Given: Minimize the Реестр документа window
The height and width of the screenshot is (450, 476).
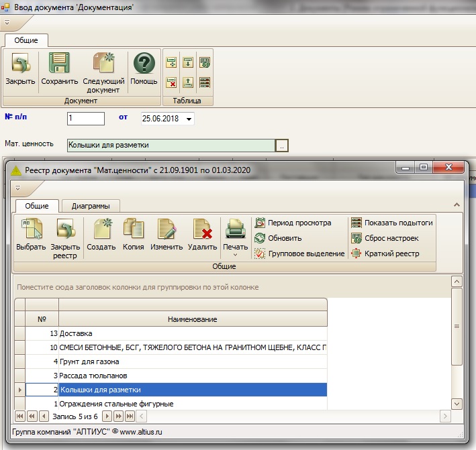Looking at the screenshot, I should (x=406, y=167).
